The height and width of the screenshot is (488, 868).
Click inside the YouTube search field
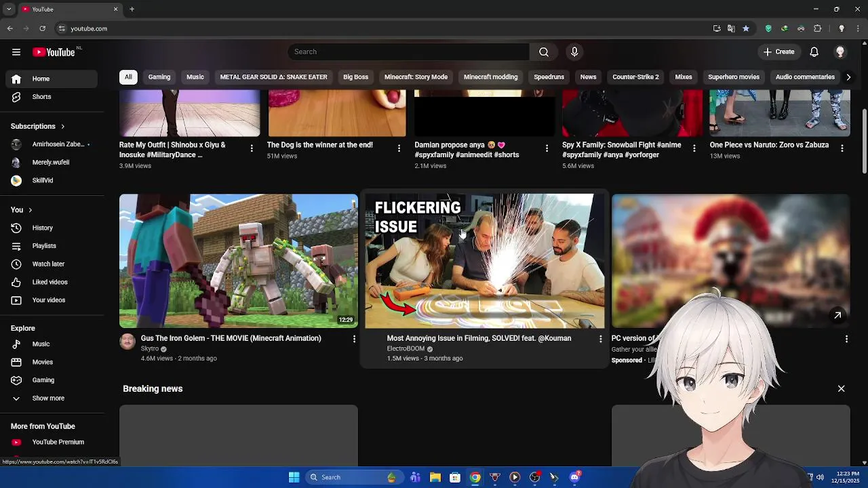(x=408, y=52)
